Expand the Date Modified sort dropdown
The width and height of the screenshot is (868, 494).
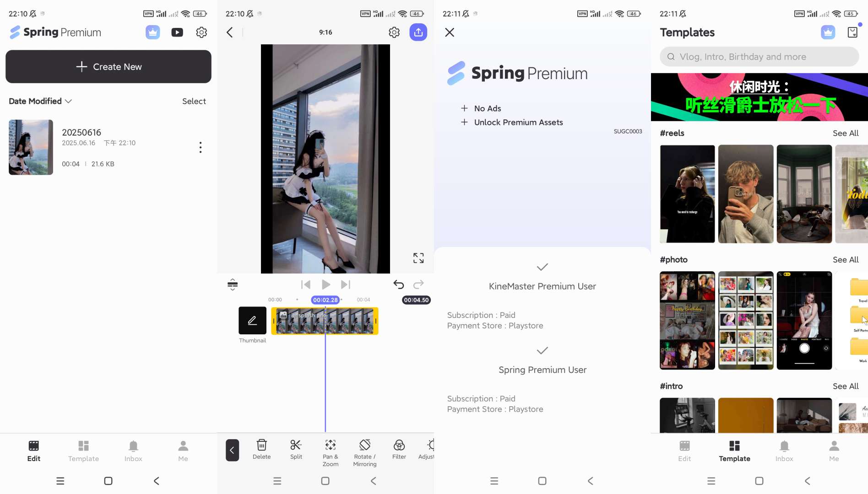point(40,101)
